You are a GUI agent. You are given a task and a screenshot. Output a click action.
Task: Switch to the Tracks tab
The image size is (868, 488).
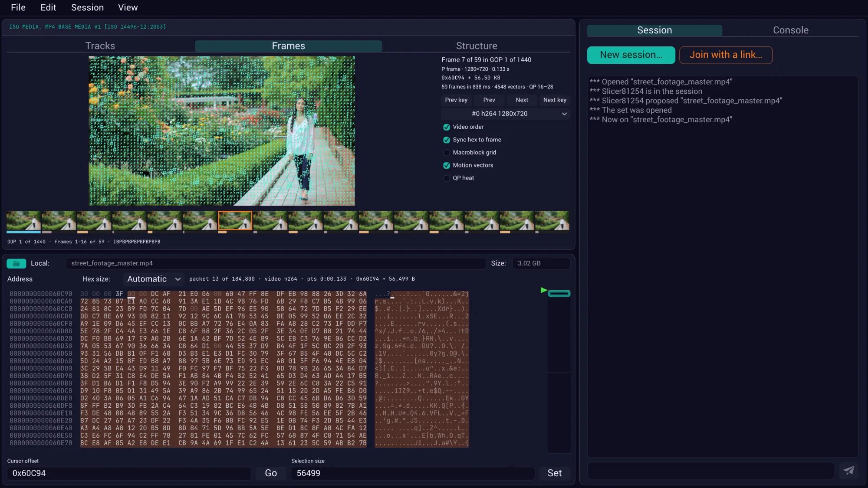coord(100,46)
